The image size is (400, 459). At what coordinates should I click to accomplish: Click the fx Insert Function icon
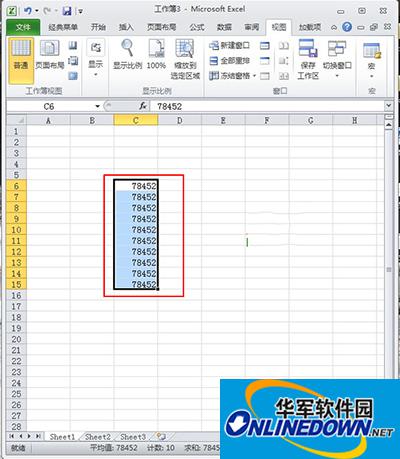[143, 106]
